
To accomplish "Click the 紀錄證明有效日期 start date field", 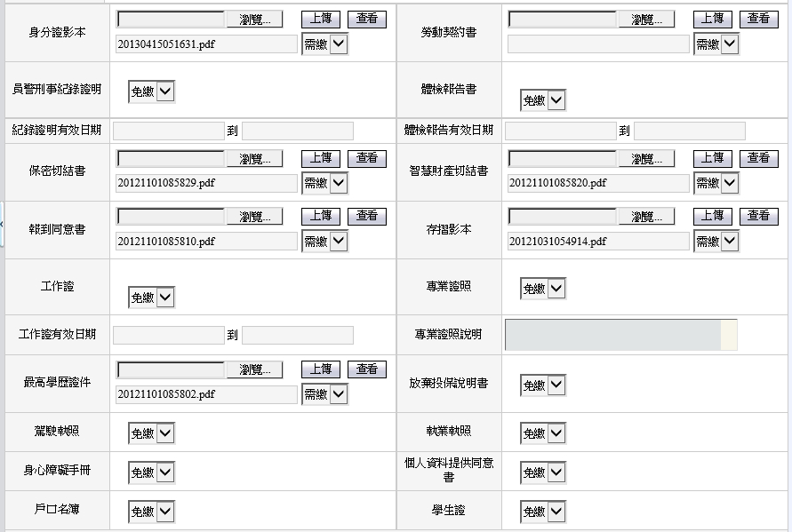I will (x=169, y=131).
